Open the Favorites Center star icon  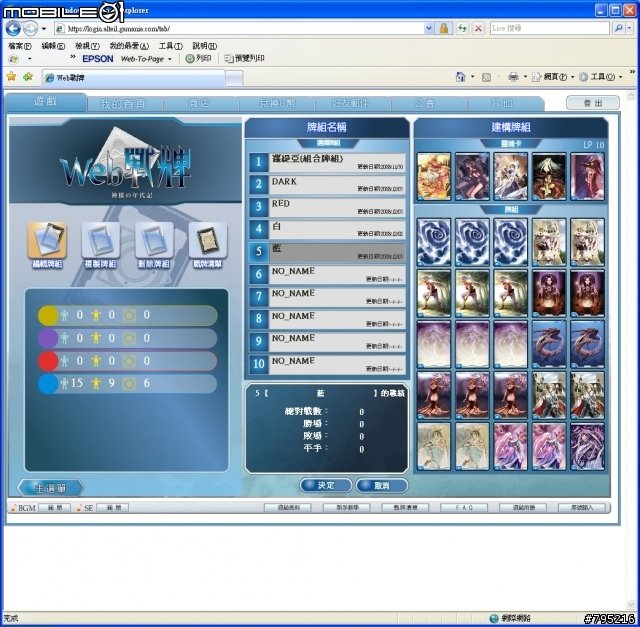click(x=11, y=76)
